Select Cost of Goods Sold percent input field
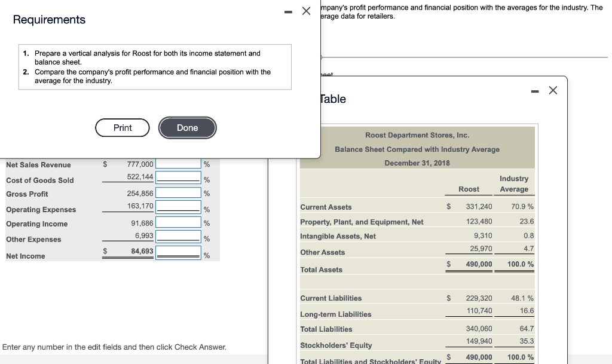The height and width of the screenshot is (364, 612). tap(178, 178)
